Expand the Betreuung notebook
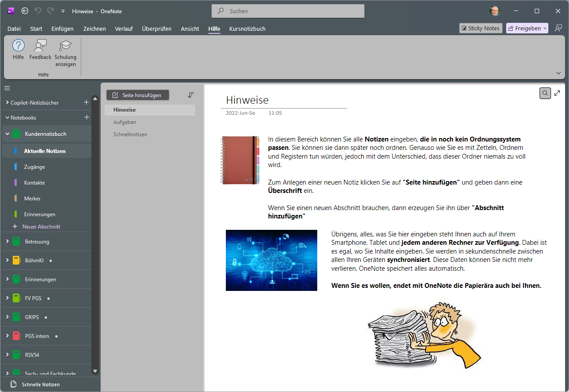569x392 pixels. point(7,241)
